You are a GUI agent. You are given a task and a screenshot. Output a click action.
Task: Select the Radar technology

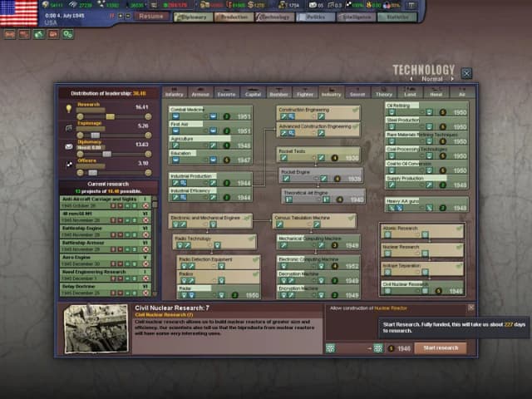click(x=219, y=292)
